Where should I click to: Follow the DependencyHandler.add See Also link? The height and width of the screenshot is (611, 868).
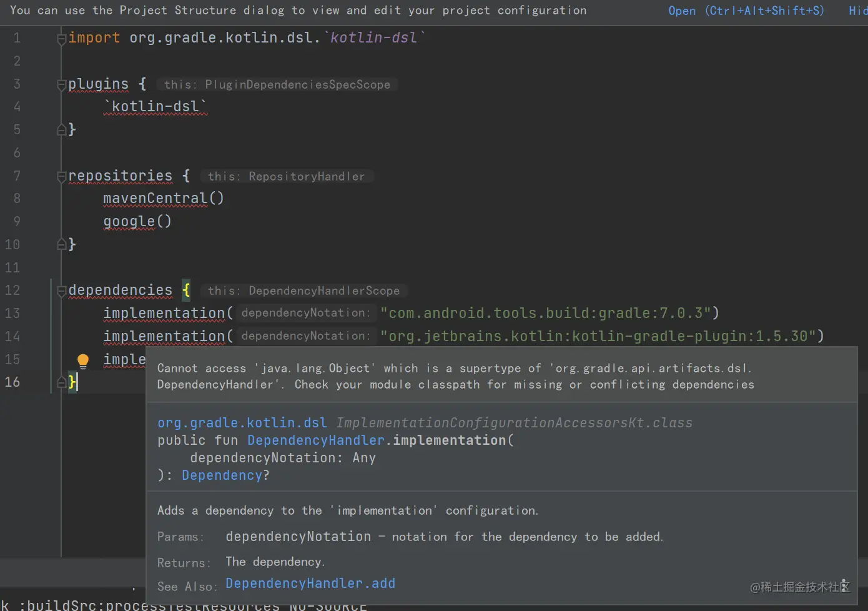310,584
